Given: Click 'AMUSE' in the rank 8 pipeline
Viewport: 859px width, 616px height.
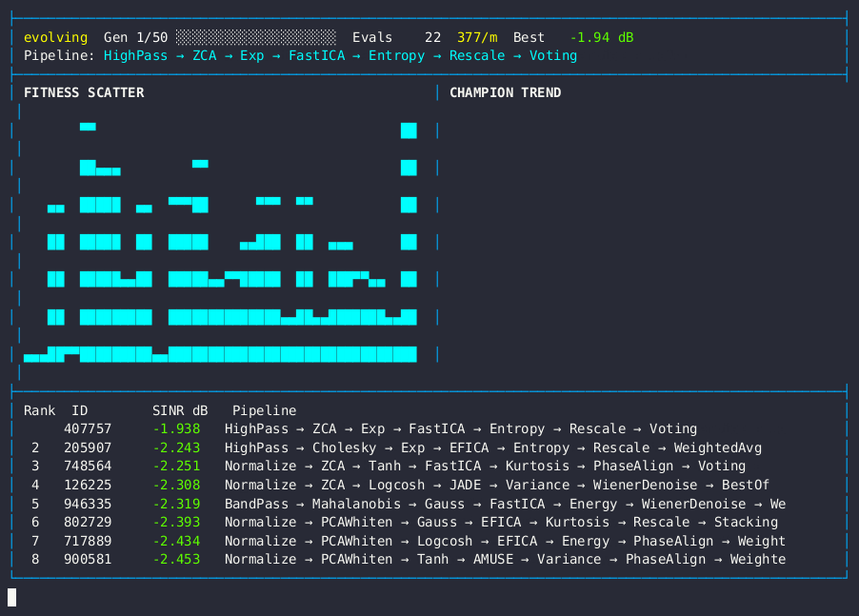Looking at the screenshot, I should (493, 560).
